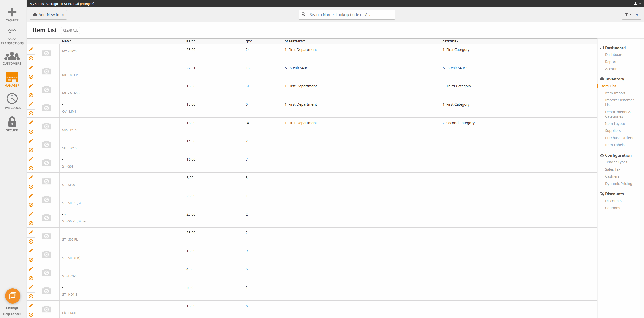Edit the MY - BRYS item with pencil icon
The width and height of the screenshot is (644, 318).
point(31,49)
